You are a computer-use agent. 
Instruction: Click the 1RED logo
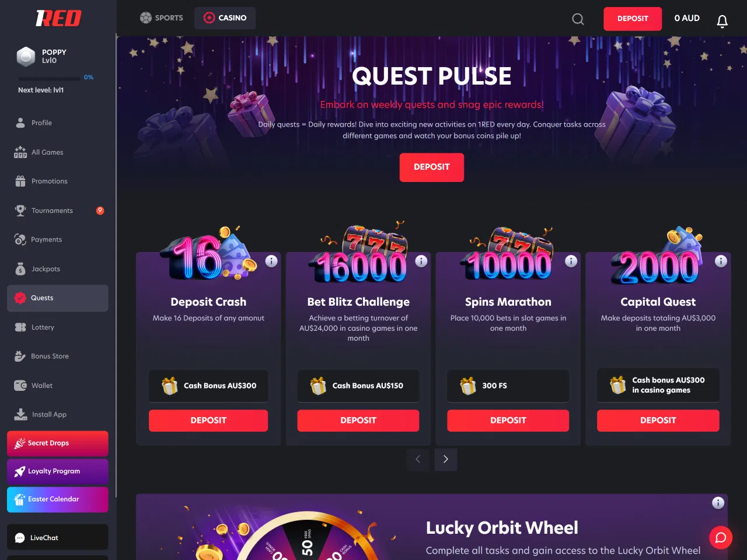(58, 19)
